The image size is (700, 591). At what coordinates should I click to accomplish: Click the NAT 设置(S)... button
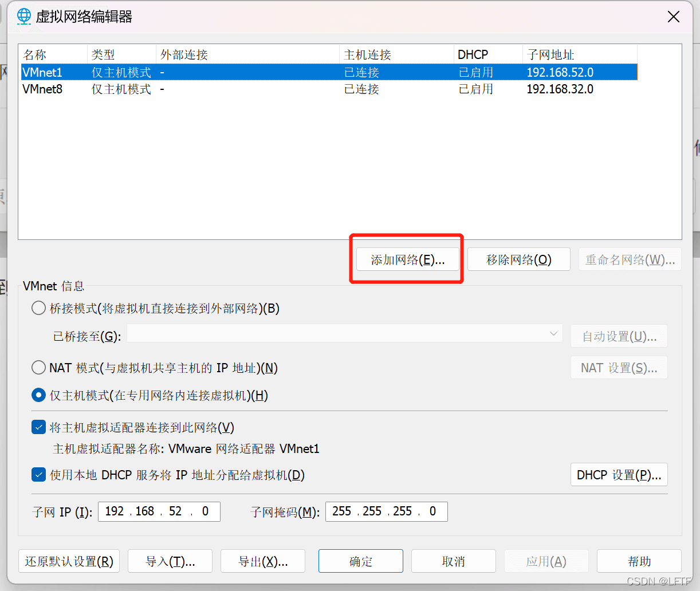coord(619,368)
